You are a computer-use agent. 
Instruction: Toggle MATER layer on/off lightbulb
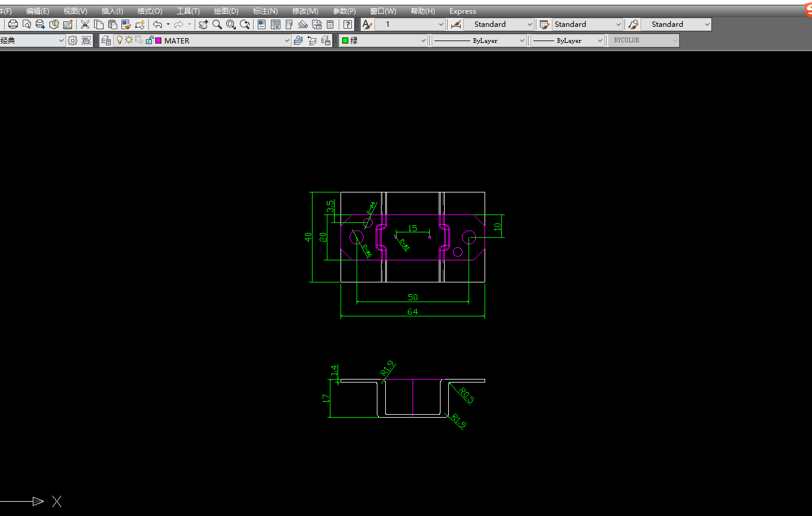[120, 41]
